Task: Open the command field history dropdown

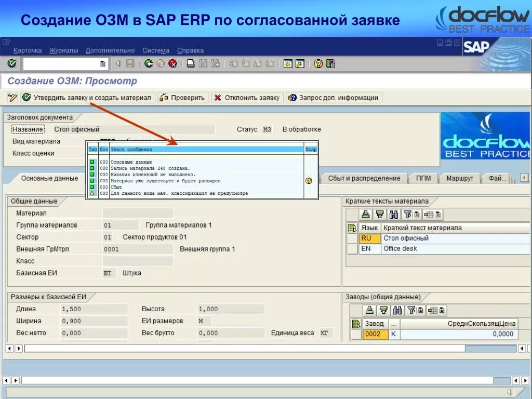Action: pos(102,64)
